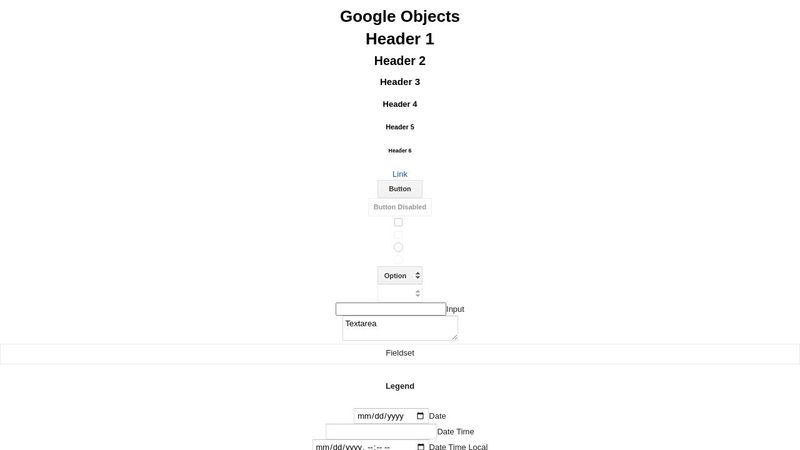Image resolution: width=800 pixels, height=450 pixels.
Task: Open the calendar picker icon in the Date field
Action: (x=420, y=416)
